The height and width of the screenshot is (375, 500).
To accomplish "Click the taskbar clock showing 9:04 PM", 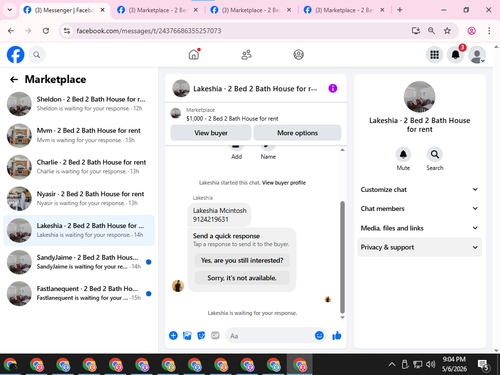I will (454, 364).
